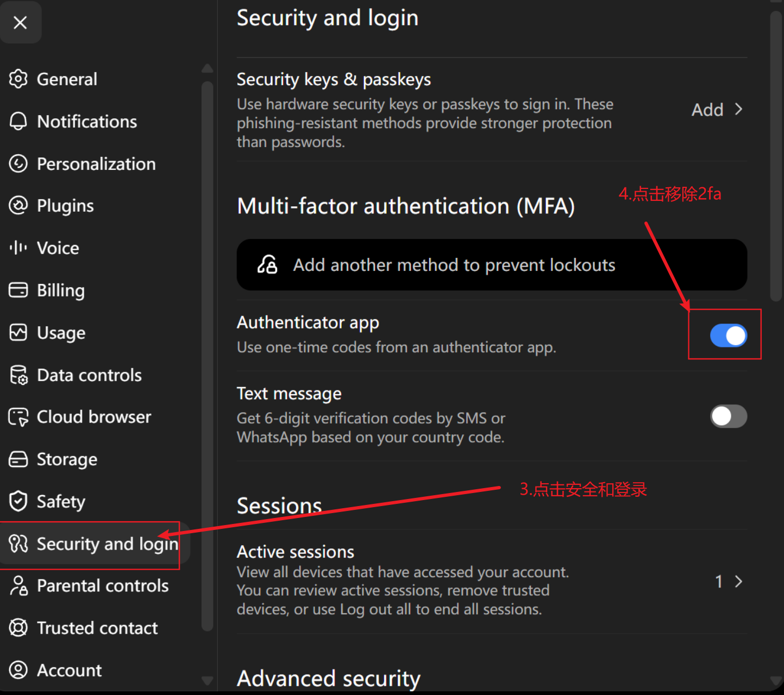784x695 pixels.
Task: Click the Safety shield icon
Action: coord(18,501)
